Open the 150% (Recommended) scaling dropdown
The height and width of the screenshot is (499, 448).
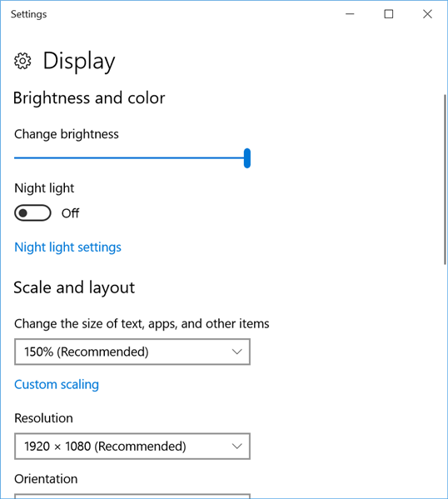[132, 352]
